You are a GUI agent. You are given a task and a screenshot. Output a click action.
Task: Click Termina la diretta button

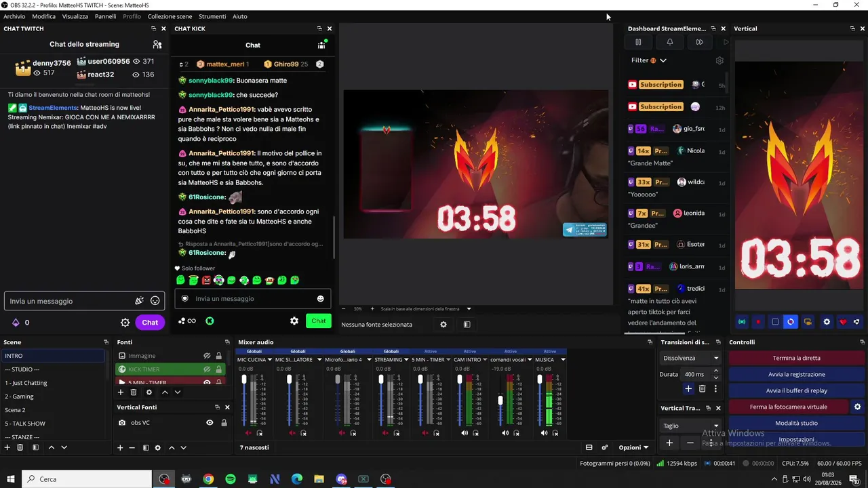point(797,358)
